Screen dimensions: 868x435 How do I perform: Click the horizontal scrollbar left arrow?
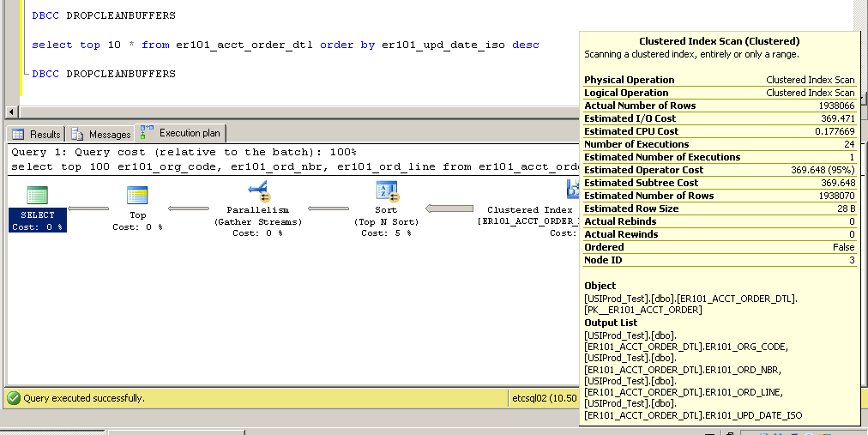point(12,112)
